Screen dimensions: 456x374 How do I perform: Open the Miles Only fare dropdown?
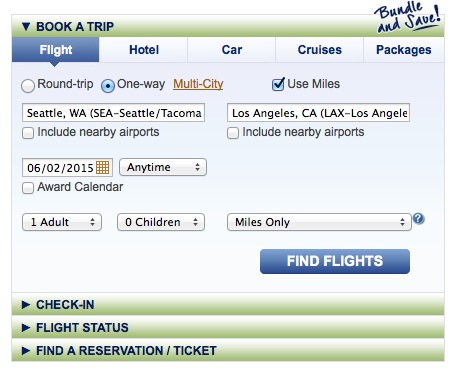coord(319,222)
